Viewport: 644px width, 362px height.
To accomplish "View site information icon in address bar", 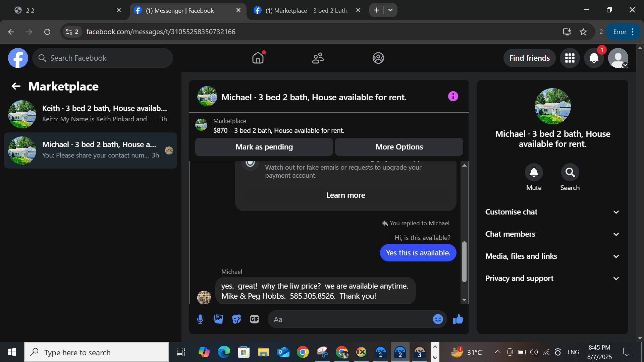I will pos(72,32).
